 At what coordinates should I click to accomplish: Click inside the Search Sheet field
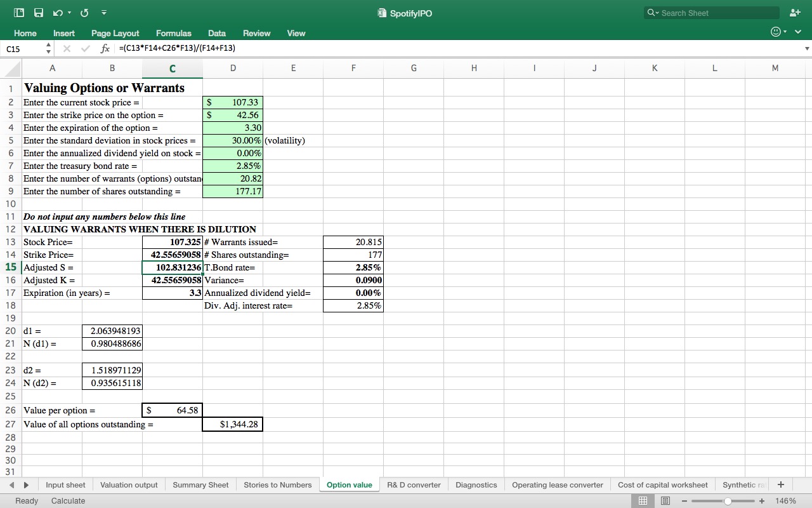710,12
